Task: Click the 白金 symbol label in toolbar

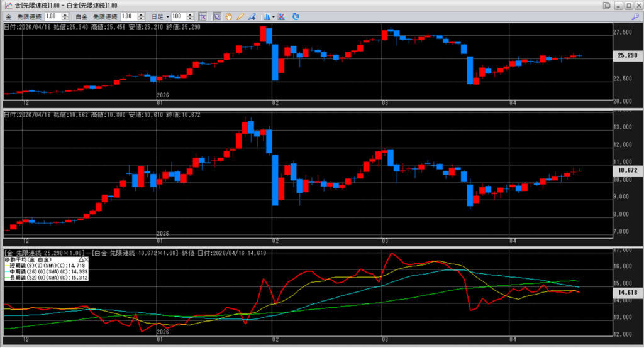Action: tap(81, 17)
